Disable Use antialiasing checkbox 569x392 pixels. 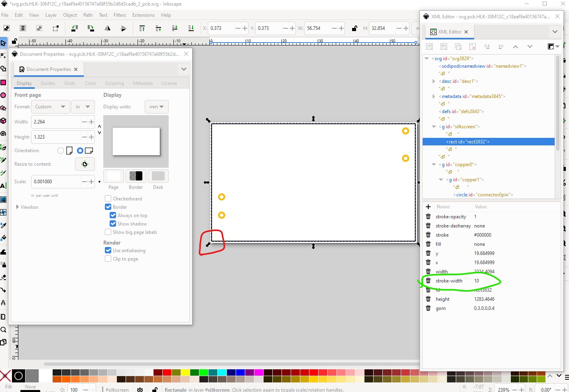(x=108, y=250)
